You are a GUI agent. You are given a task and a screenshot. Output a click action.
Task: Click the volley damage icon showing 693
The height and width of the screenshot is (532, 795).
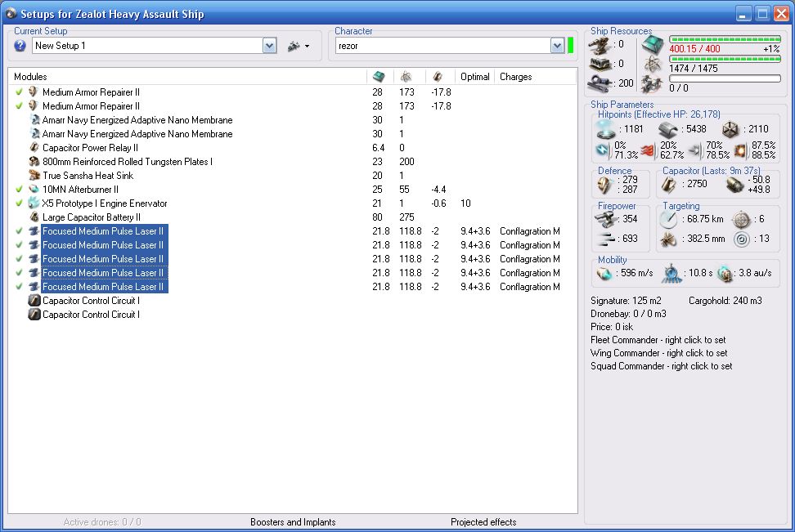[606, 239]
